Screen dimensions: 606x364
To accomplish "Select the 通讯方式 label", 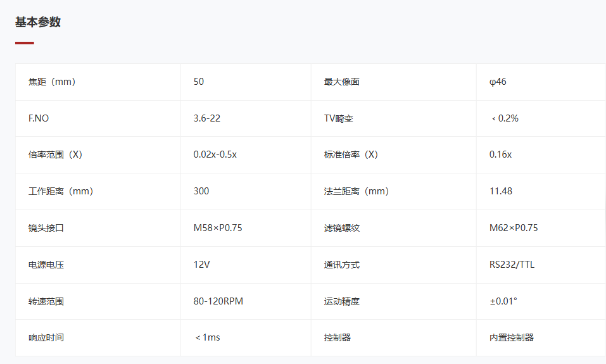I will coord(342,265).
